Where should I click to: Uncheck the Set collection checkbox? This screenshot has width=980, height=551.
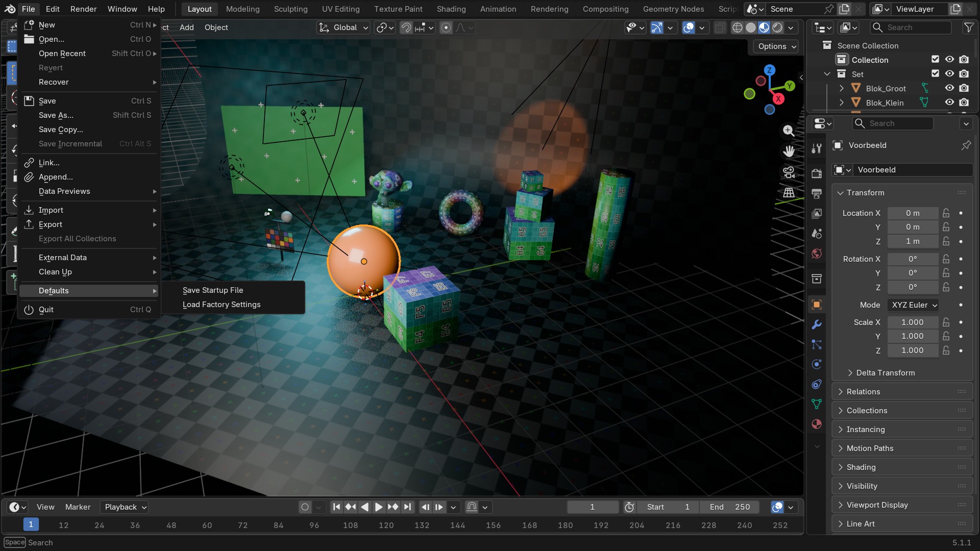point(935,74)
